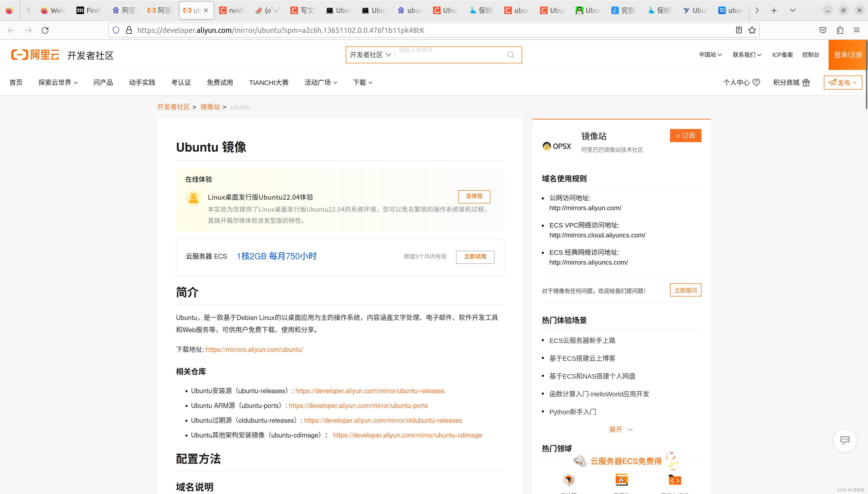Expand the 下载 menu
Screen dimensions: 868x494
pos(362,82)
